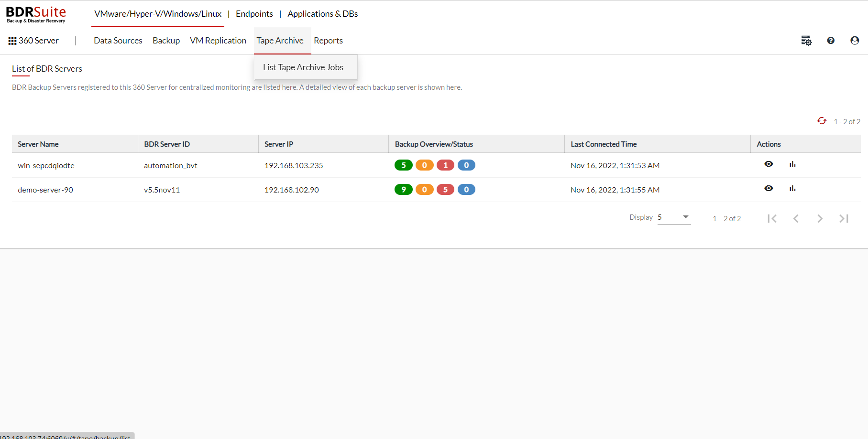Switch to VMware/Hyper-V/Windows/Linux tab
The height and width of the screenshot is (439, 868).
(158, 14)
